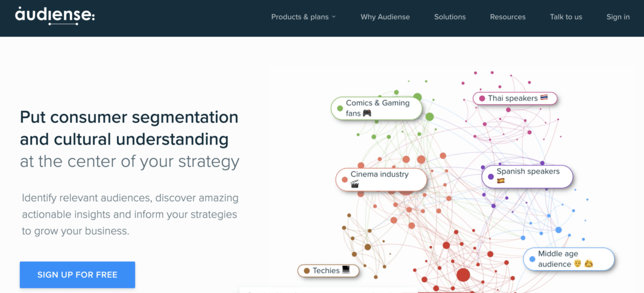Click the SIGN UP FOR FREE button

[77, 274]
